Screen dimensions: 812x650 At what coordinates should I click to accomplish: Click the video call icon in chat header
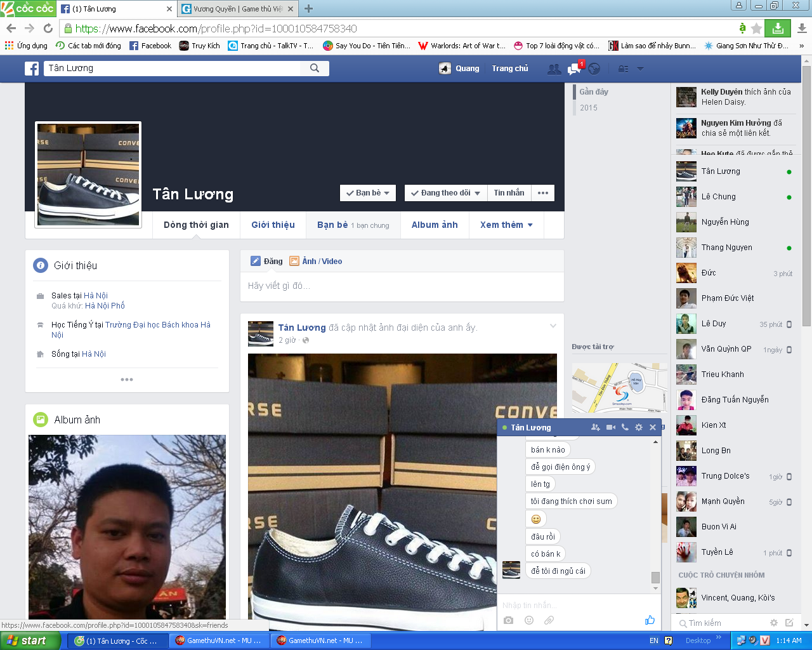(610, 427)
